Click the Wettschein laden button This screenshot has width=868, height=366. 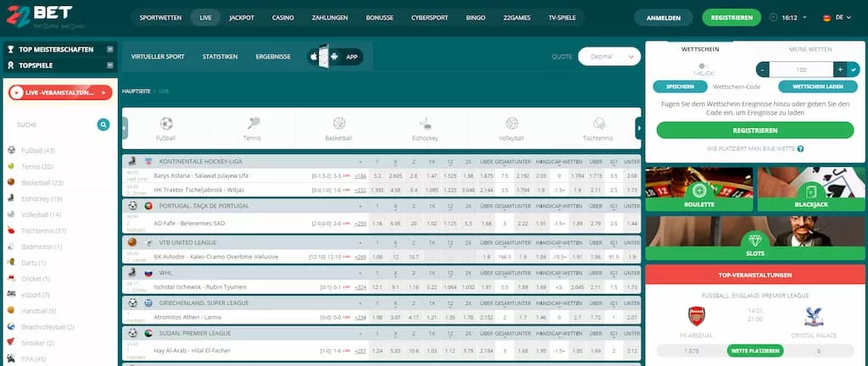[x=818, y=86]
